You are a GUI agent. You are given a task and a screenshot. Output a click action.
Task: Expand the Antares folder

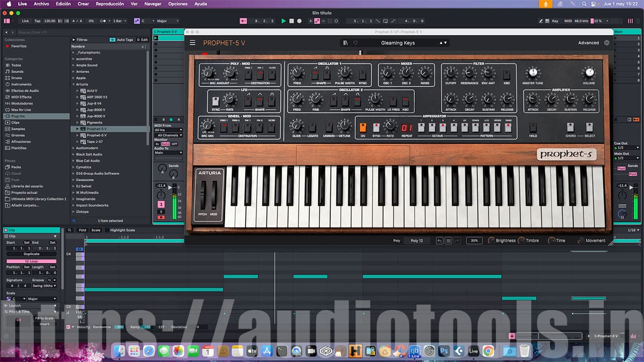tap(73, 71)
